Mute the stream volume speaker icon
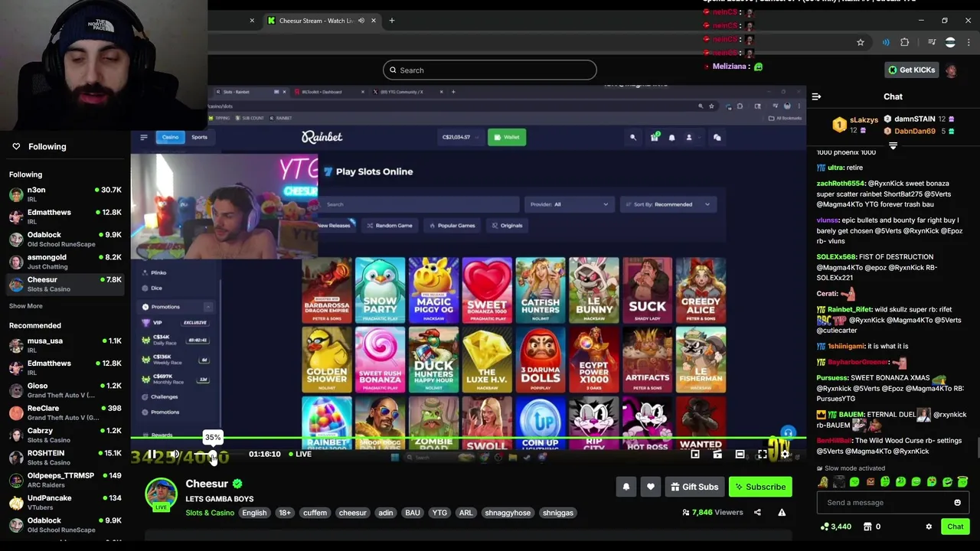Viewport: 980px width, 551px height. (175, 455)
